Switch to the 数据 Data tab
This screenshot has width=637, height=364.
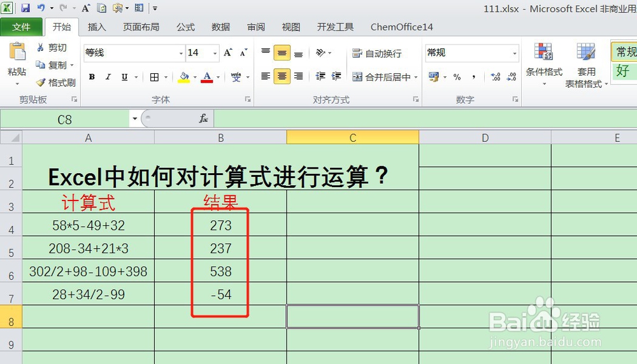(x=220, y=27)
